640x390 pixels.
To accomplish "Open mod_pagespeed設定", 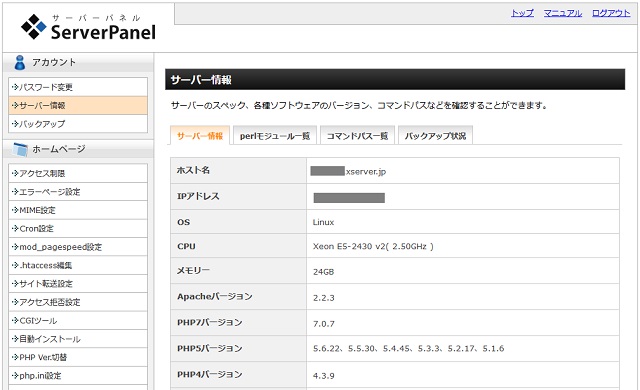I will click(x=78, y=247).
